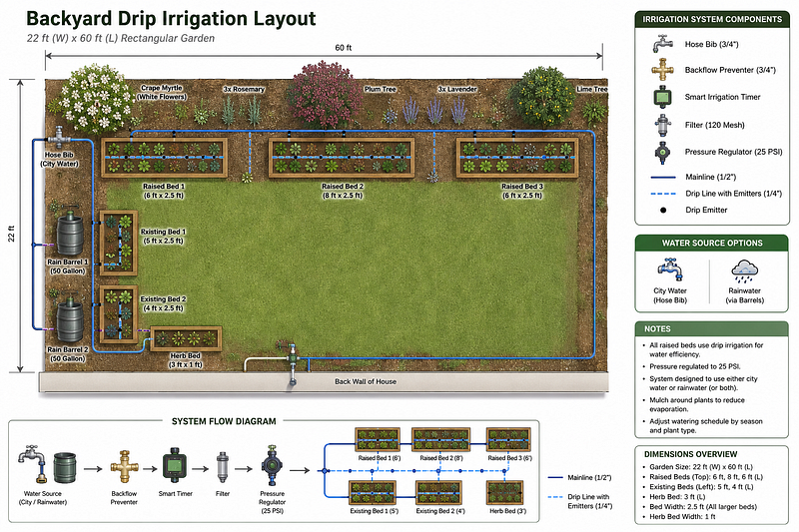The image size is (799, 532).
Task: Click Existing Bed 2 (4') flow diagram thumbnail
Action: [x=439, y=493]
